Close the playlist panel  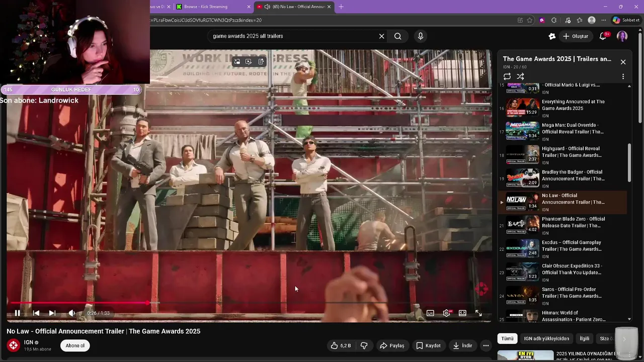click(x=623, y=62)
